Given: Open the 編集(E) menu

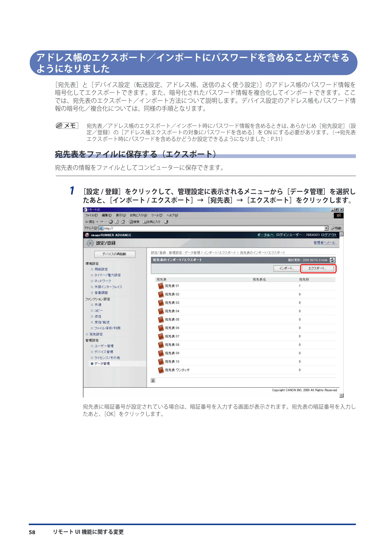Looking at the screenshot, I should (107, 215).
